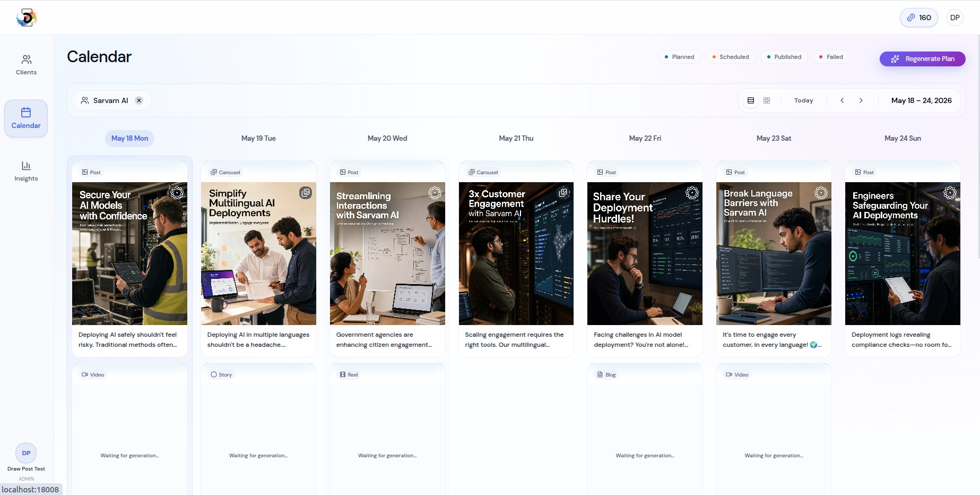Click the Post type tag on Wednesday's card

point(349,173)
